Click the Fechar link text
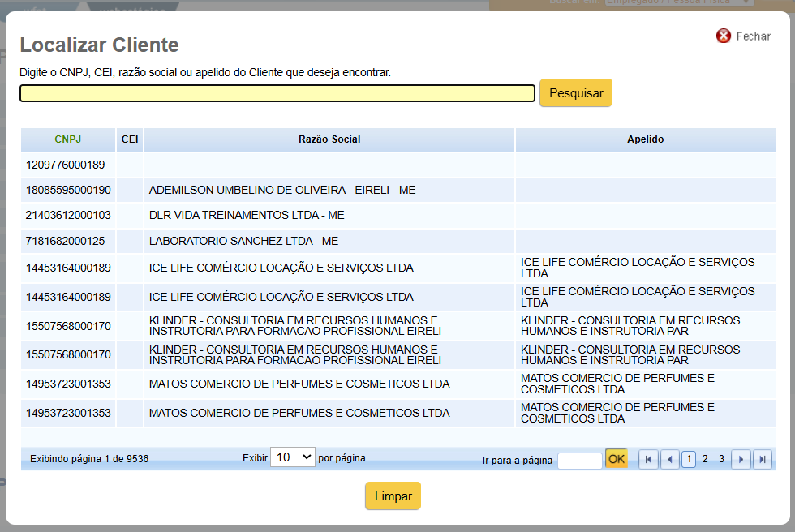795x532 pixels. [754, 36]
